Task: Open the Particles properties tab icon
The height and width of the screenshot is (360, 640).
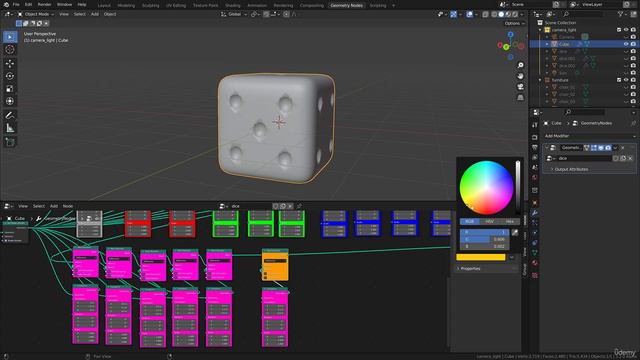Action: [535, 223]
